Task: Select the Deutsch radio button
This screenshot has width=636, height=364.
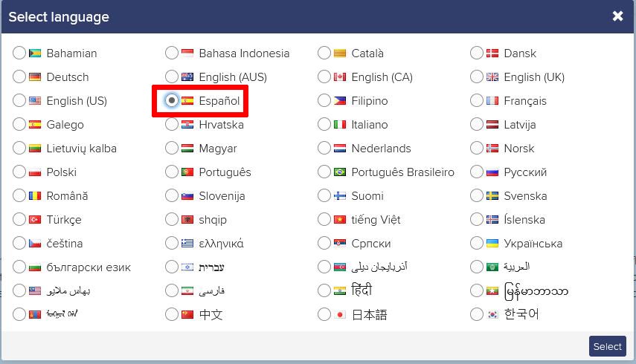Action: click(19, 77)
